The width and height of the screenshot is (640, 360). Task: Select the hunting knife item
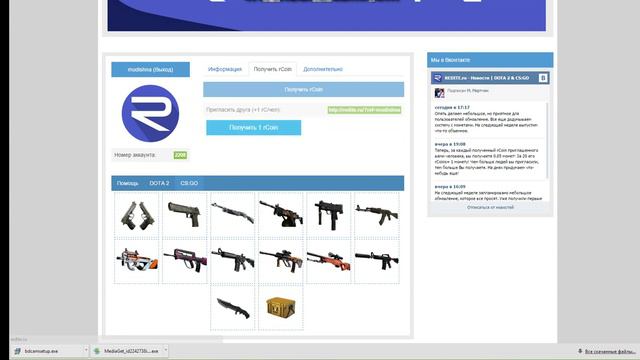click(x=233, y=308)
